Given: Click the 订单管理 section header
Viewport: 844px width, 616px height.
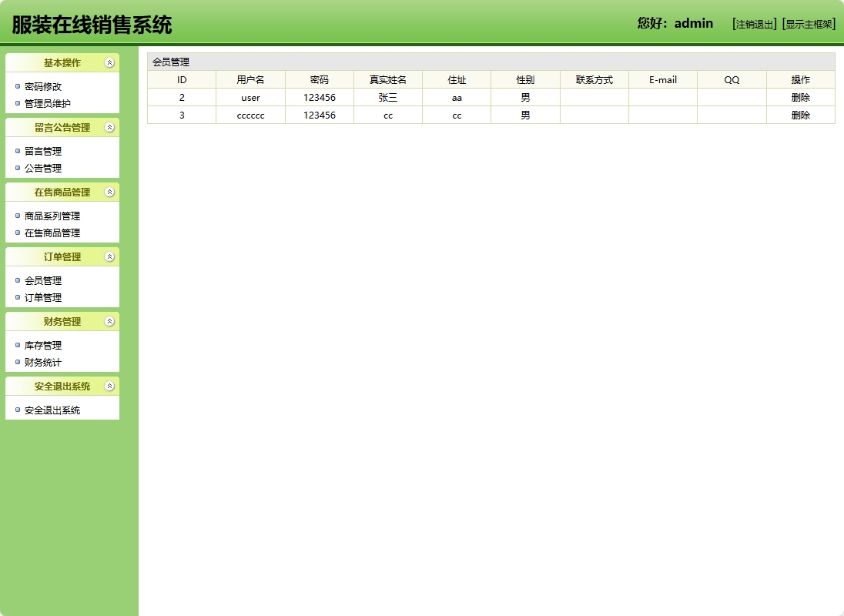Looking at the screenshot, I should [62, 256].
